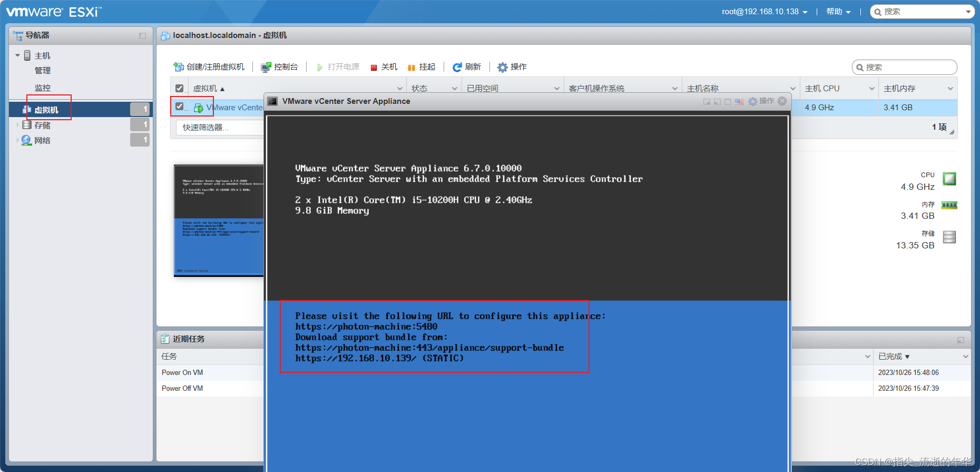
Task: Select 主机 host in the navigator
Action: click(42, 56)
